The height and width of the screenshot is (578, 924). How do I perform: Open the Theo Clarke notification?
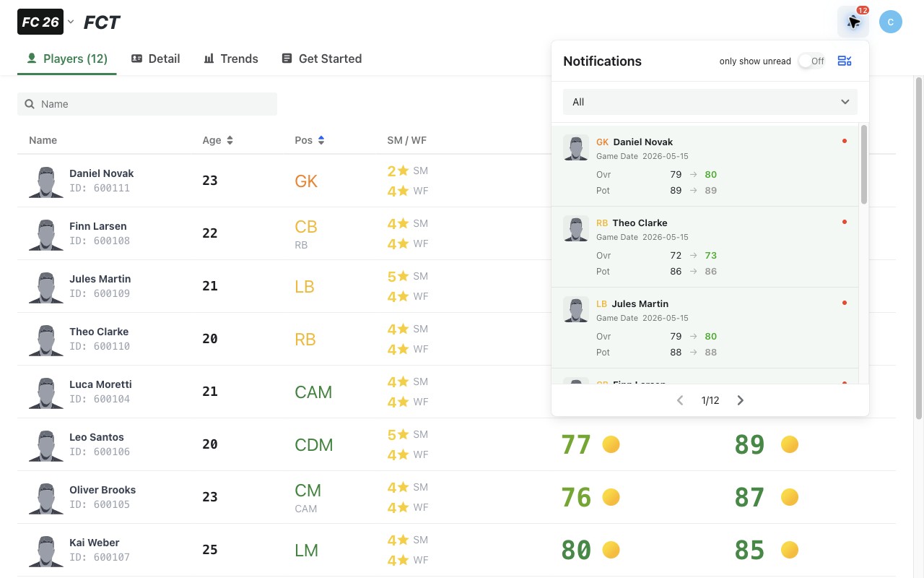point(705,246)
